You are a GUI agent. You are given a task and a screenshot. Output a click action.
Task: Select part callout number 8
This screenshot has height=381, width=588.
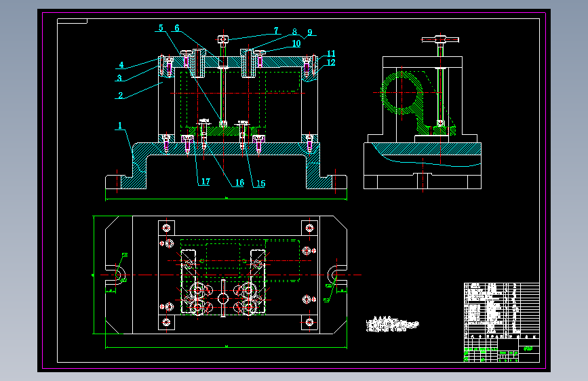pos(295,32)
